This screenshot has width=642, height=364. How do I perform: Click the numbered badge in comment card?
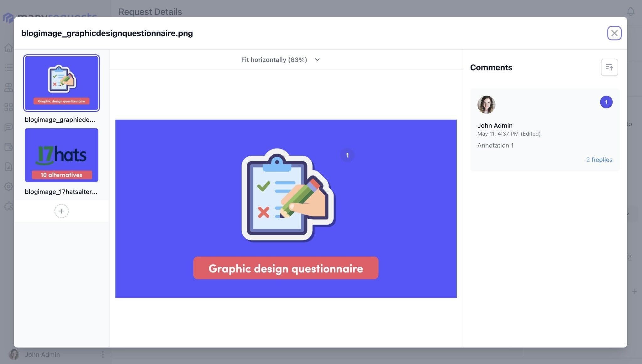tap(606, 102)
